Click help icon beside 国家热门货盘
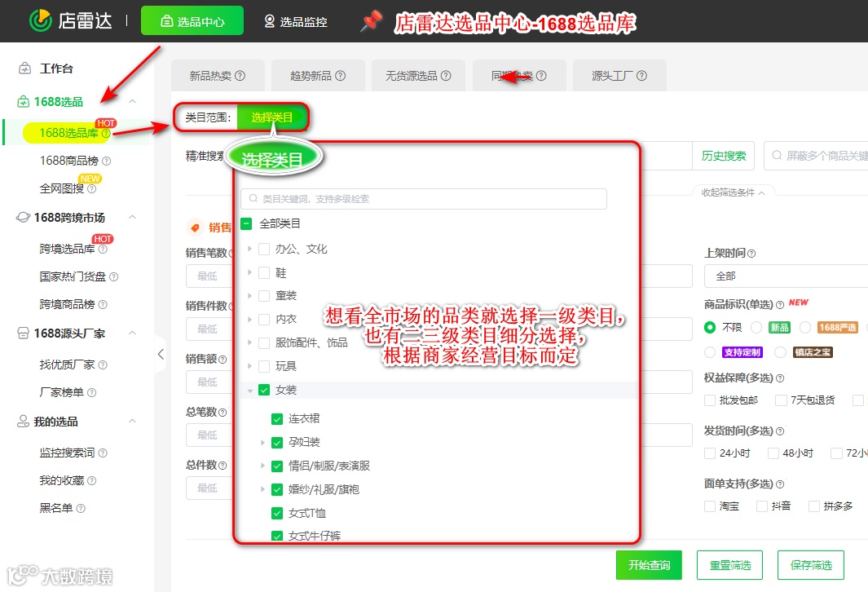 (113, 277)
